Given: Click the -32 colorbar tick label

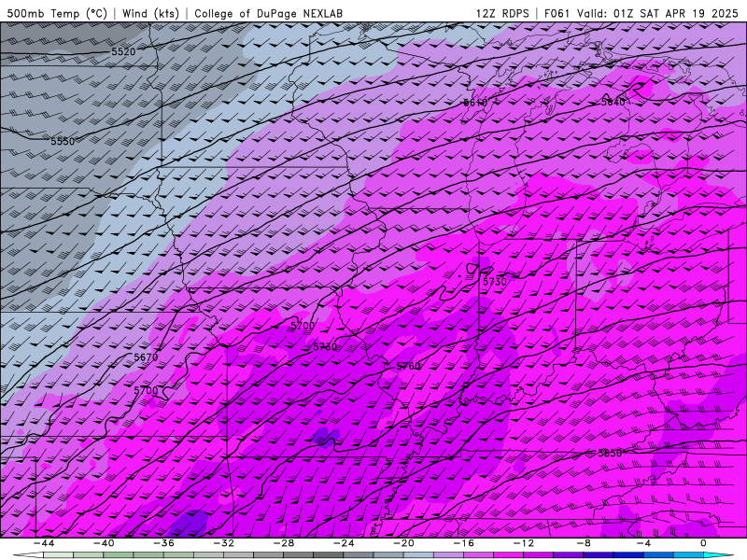Looking at the screenshot, I should [223, 543].
